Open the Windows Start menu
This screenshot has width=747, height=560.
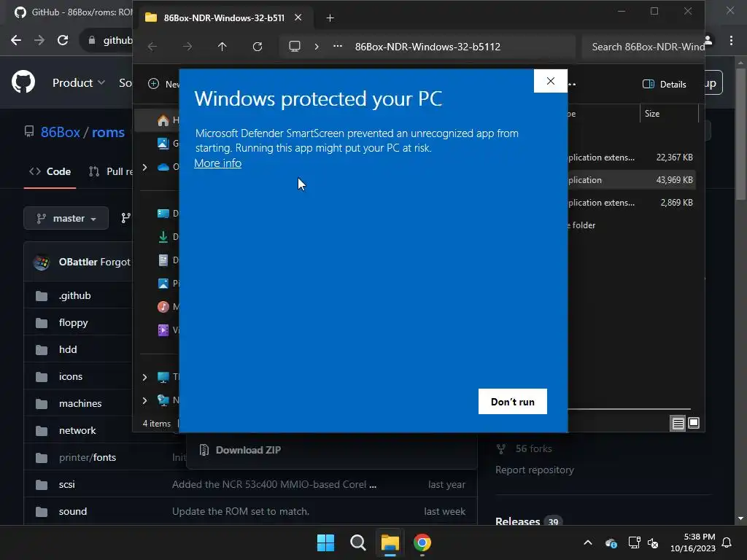click(x=326, y=542)
